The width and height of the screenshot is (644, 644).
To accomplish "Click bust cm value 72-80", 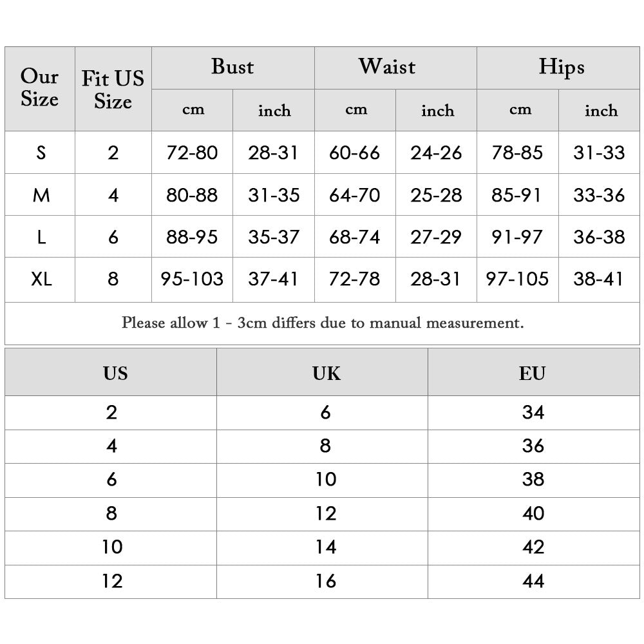I will (192, 153).
